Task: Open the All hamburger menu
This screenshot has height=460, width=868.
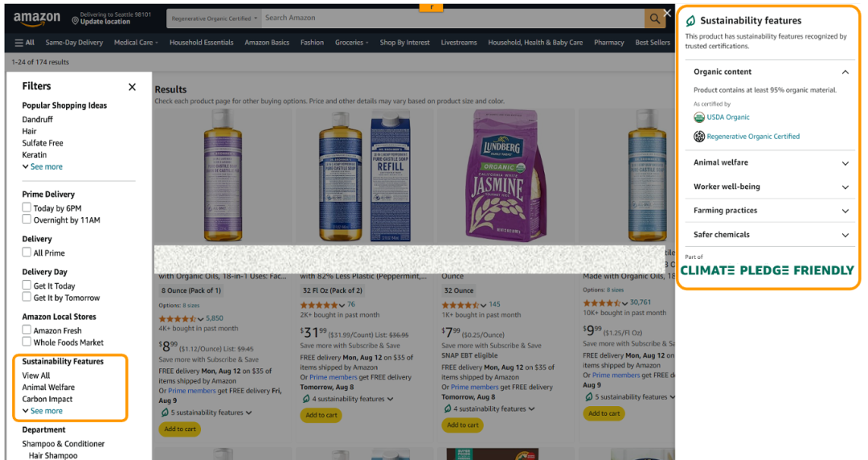Action: (24, 43)
